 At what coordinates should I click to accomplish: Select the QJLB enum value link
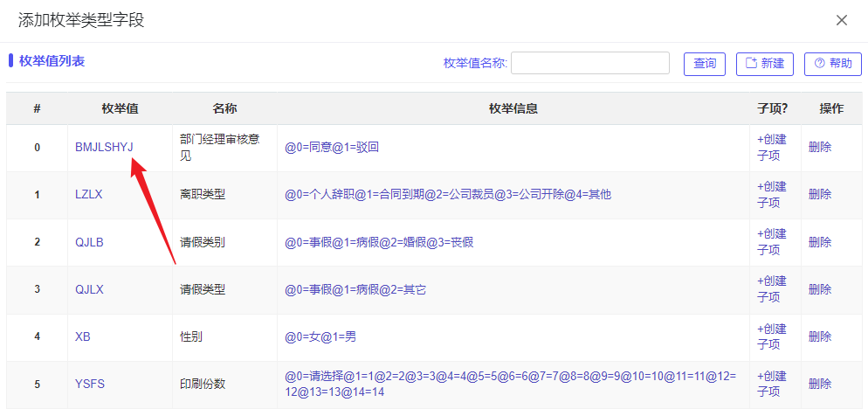tap(89, 242)
